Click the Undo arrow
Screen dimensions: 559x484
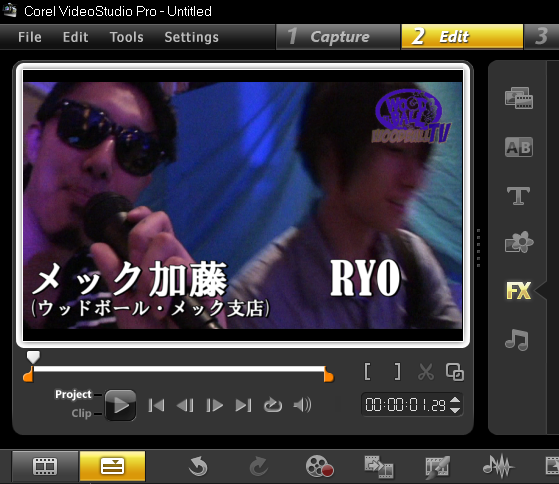[x=198, y=466]
